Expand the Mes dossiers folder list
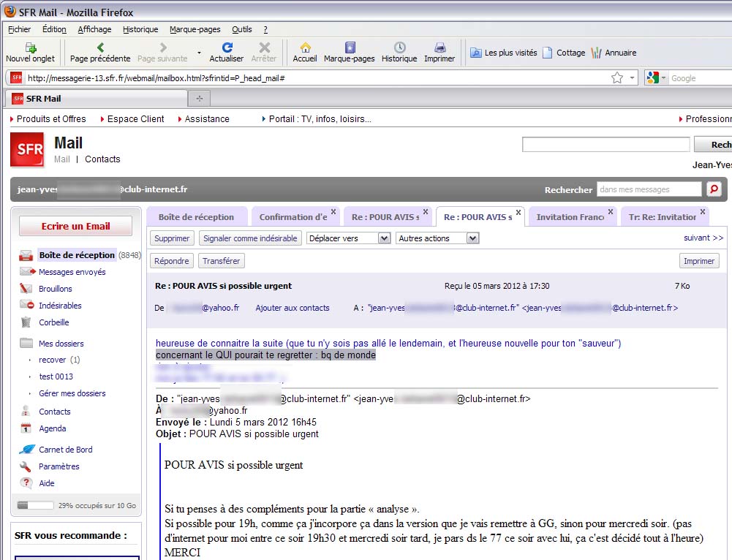Screen dimensions: 732x560 pyautogui.click(x=61, y=344)
